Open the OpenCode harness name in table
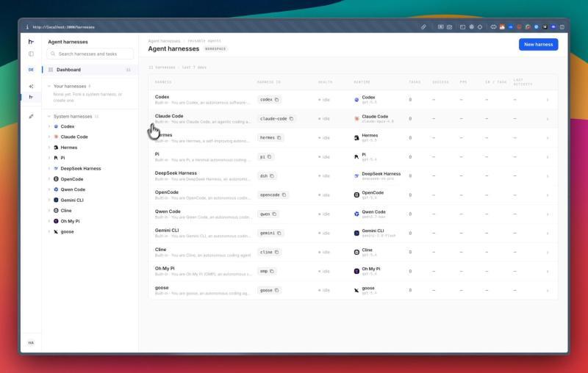This screenshot has height=373, width=588. pyautogui.click(x=167, y=192)
